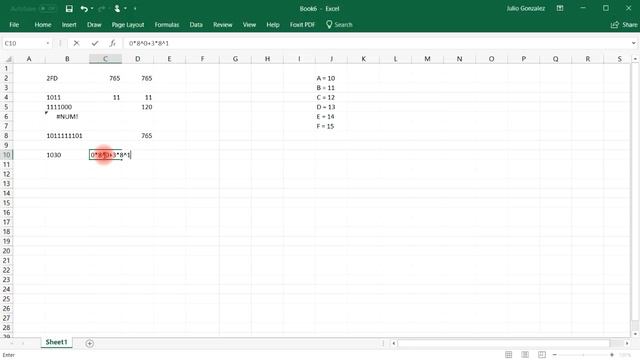
Task: Click the Select All corner triangle
Action: [x=8, y=59]
